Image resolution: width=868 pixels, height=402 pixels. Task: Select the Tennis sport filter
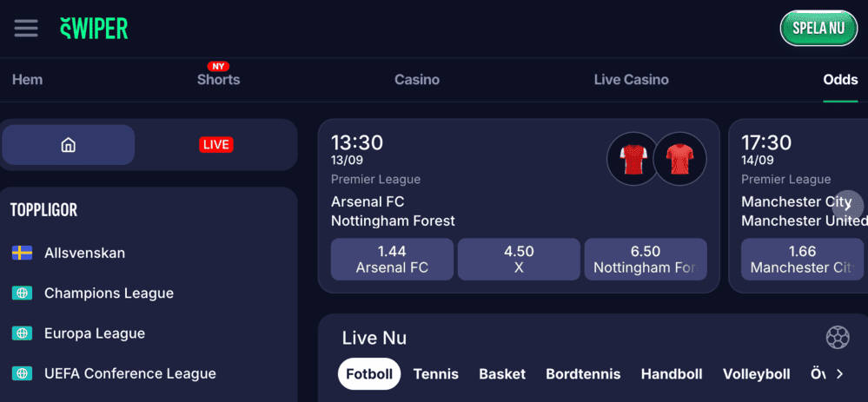(x=435, y=374)
